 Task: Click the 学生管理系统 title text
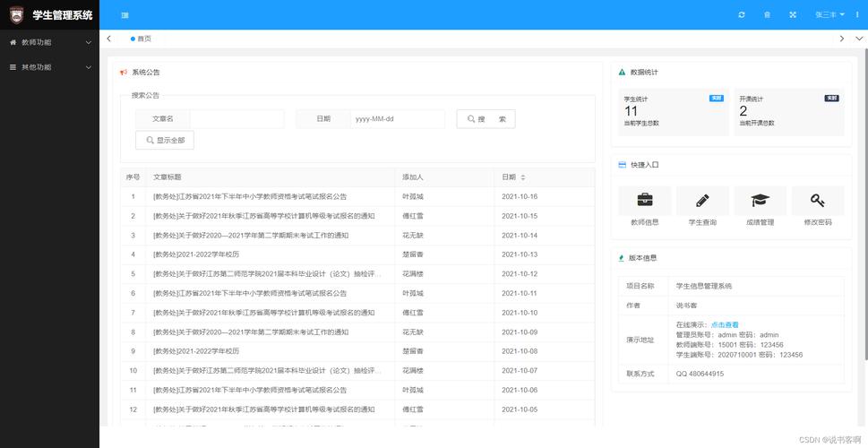coord(62,15)
